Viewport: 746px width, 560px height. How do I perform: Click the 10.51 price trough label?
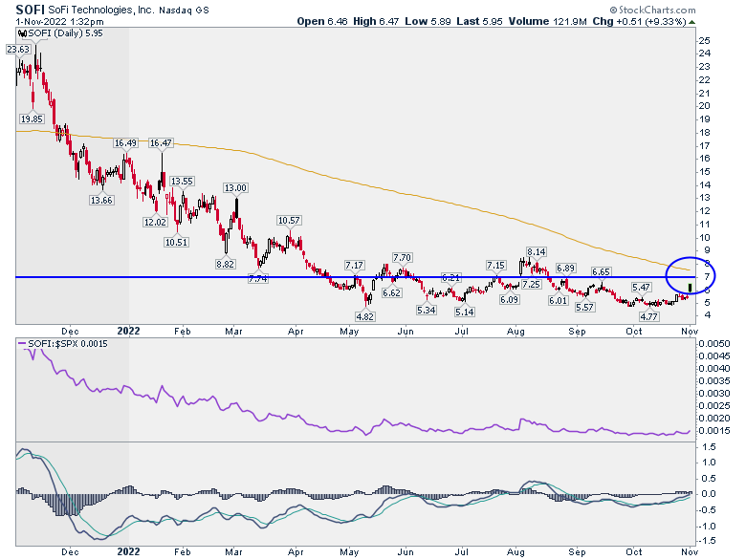click(176, 242)
